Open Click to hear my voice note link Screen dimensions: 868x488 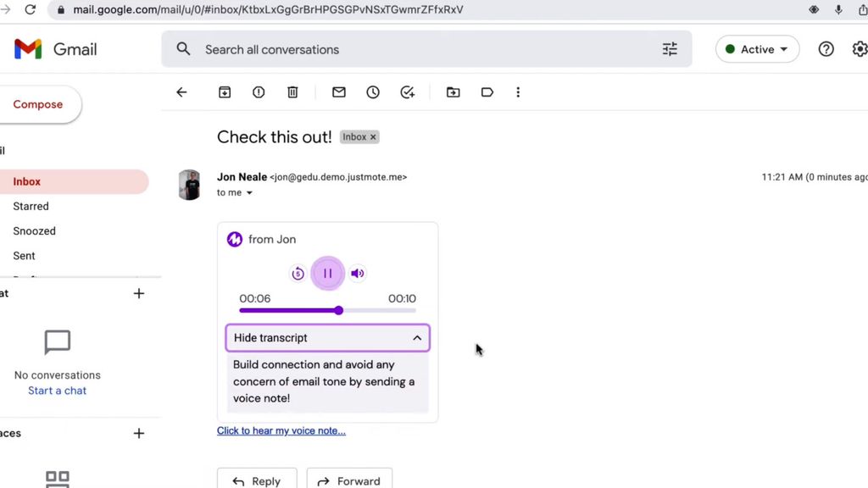pos(281,431)
